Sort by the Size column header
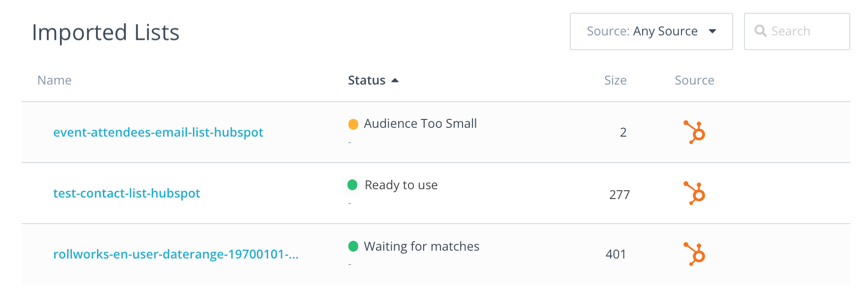Viewport: 868px width, 288px height. (615, 80)
